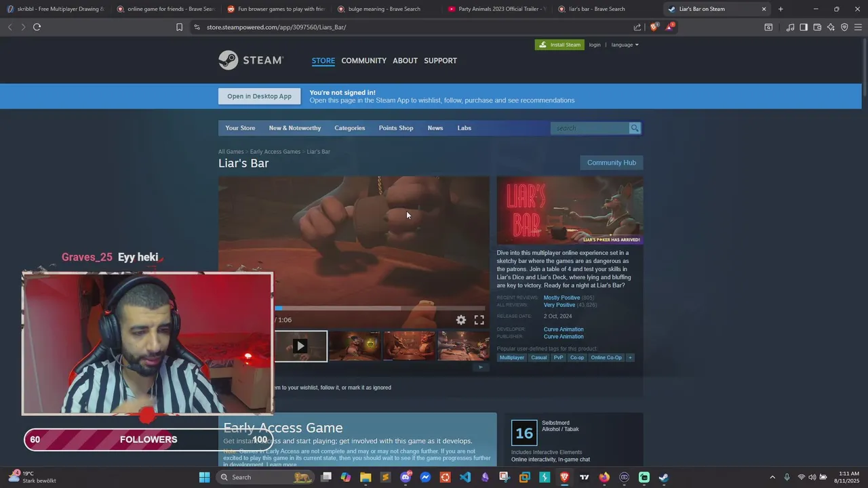The height and width of the screenshot is (488, 868).
Task: Open Messenger from the taskbar
Action: (x=425, y=477)
